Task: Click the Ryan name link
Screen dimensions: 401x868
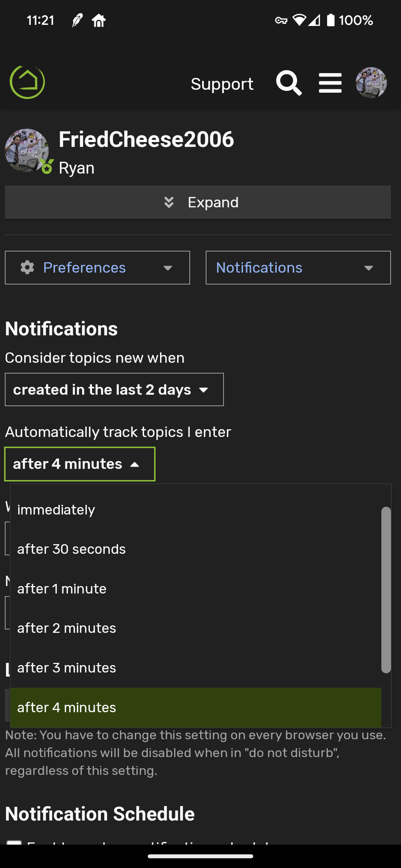Action: pyautogui.click(x=76, y=167)
